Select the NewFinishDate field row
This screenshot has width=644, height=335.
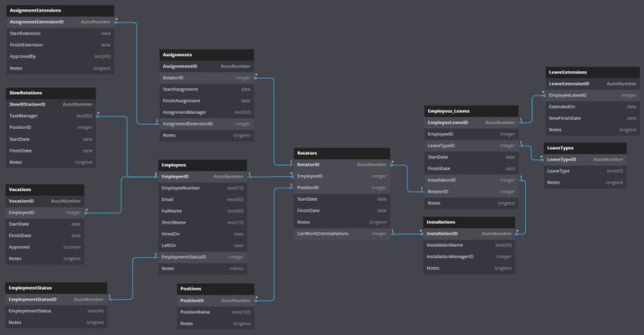pos(593,118)
